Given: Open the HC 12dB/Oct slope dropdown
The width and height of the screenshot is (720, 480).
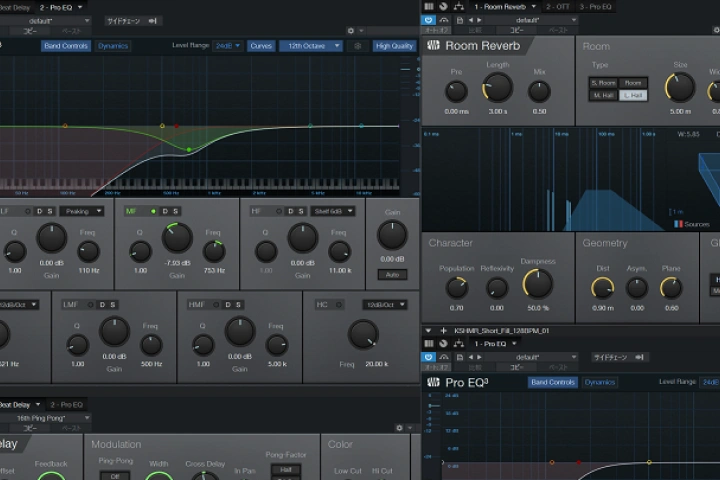Looking at the screenshot, I should click(x=385, y=305).
